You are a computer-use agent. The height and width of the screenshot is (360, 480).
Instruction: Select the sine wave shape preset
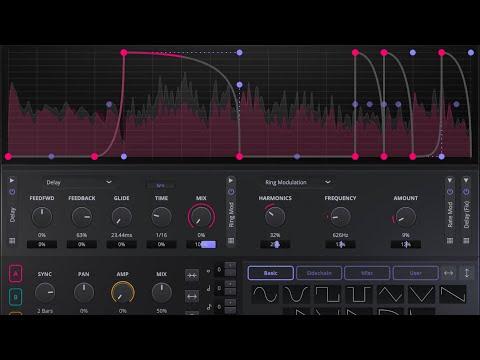pos(265,294)
